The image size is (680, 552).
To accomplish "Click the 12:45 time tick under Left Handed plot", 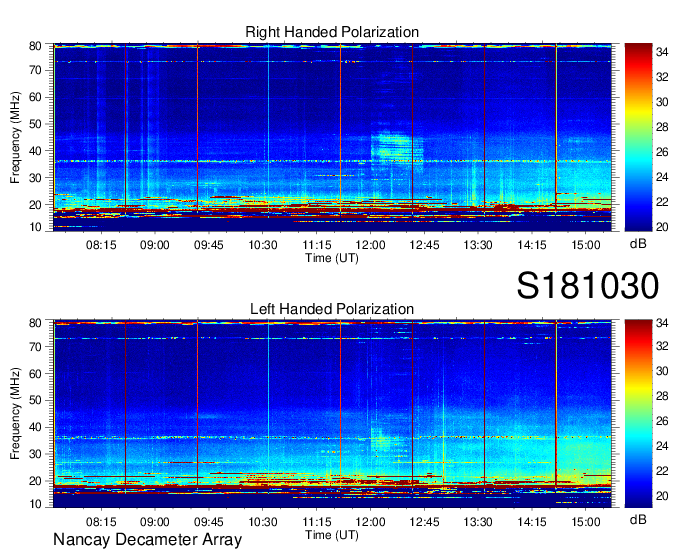I will [x=424, y=522].
